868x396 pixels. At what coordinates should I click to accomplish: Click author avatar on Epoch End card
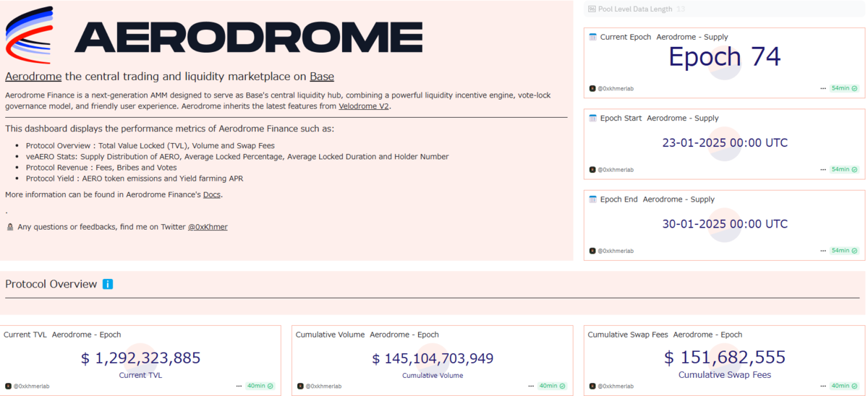point(592,251)
